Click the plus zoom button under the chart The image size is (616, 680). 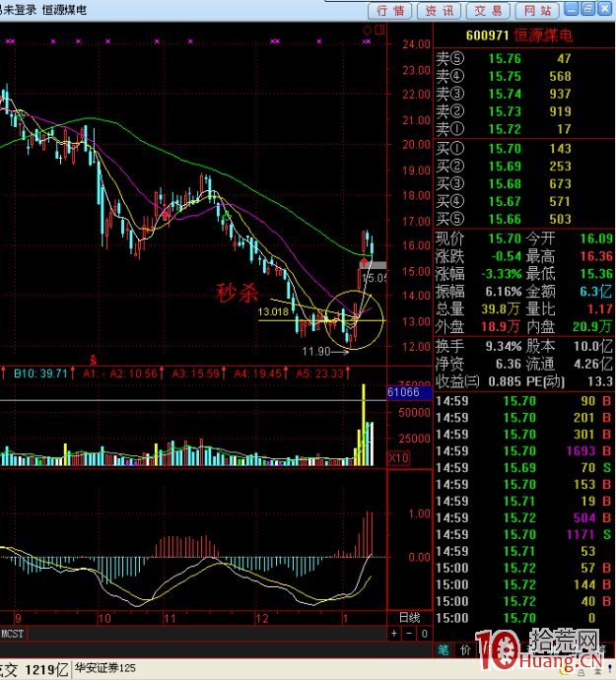[x=394, y=634]
